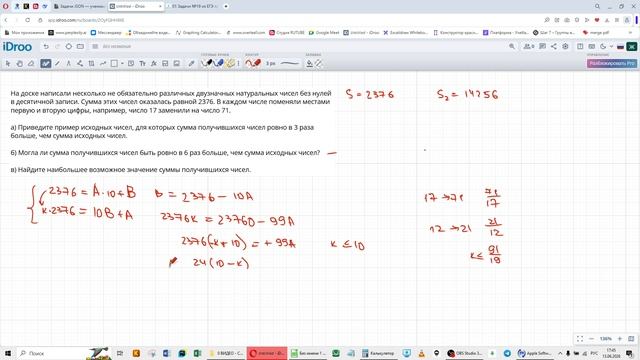
Task: Open the fill color tool
Action: coord(309,63)
